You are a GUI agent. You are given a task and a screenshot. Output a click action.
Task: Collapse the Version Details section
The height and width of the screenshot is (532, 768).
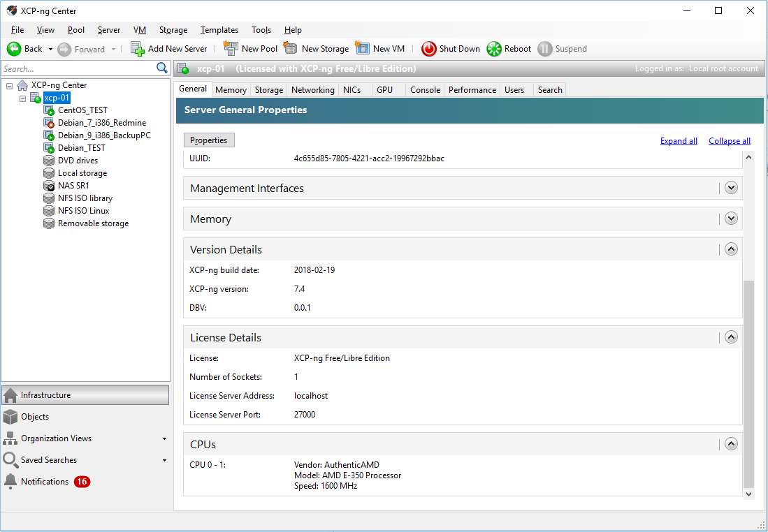[731, 249]
